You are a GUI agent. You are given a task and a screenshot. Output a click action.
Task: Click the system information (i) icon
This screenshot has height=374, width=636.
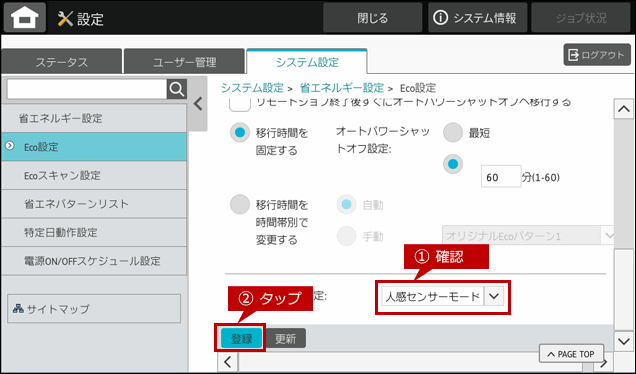[440, 18]
